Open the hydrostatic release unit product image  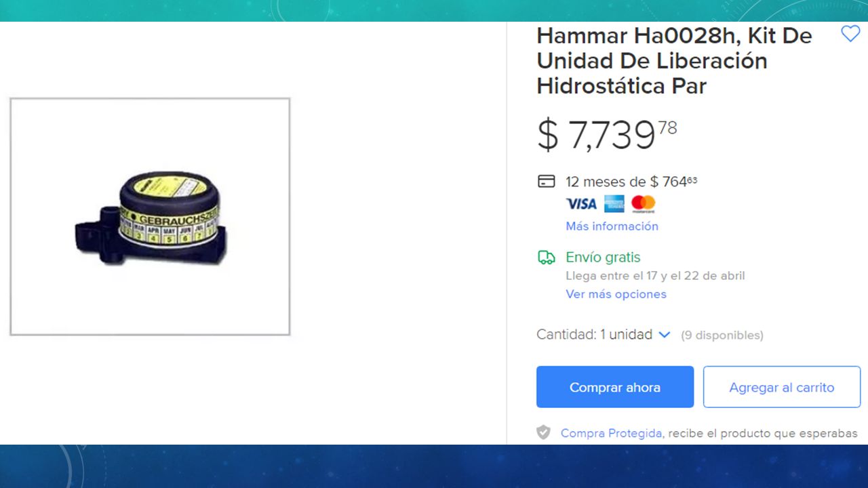(150, 216)
